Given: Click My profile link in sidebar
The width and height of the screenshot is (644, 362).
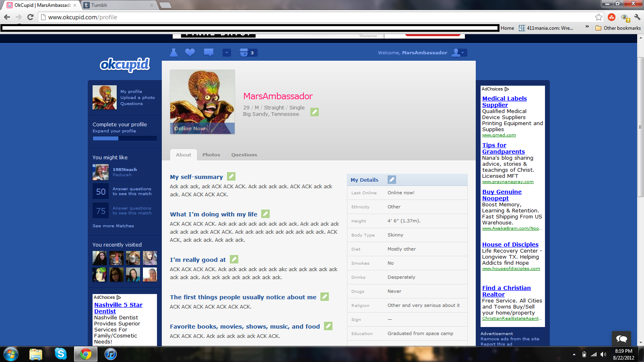Looking at the screenshot, I should [x=131, y=92].
